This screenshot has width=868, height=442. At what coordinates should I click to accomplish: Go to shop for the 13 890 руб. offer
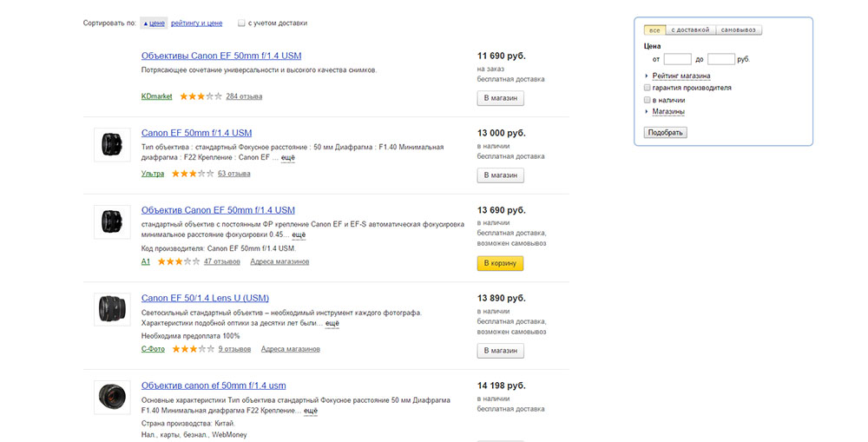[x=501, y=351]
